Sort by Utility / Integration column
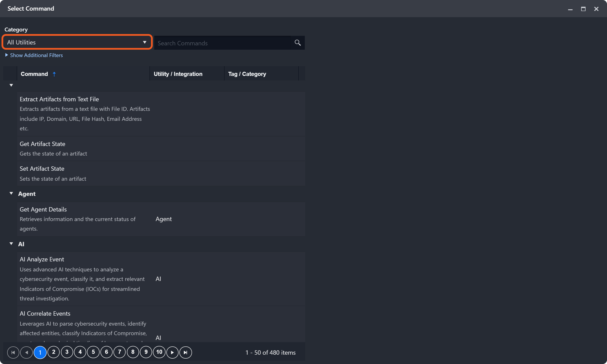Viewport: 607px width, 364px height. (x=178, y=74)
